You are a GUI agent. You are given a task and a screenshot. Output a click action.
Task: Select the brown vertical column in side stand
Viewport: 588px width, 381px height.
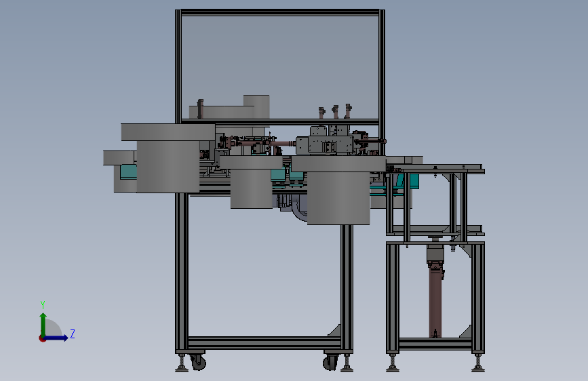coord(435,303)
